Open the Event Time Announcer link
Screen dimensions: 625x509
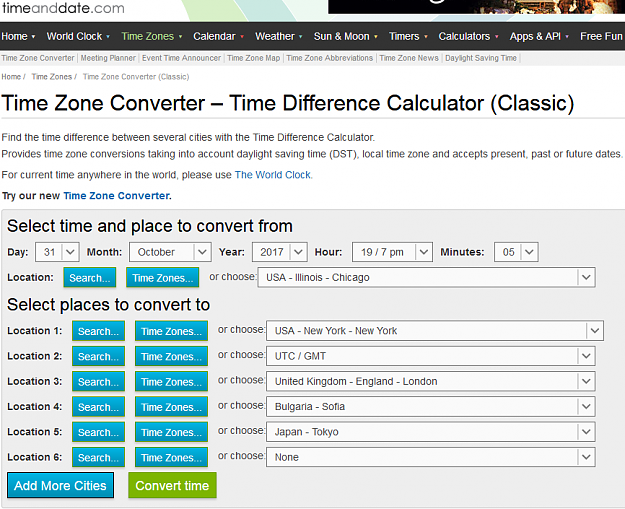point(181,58)
